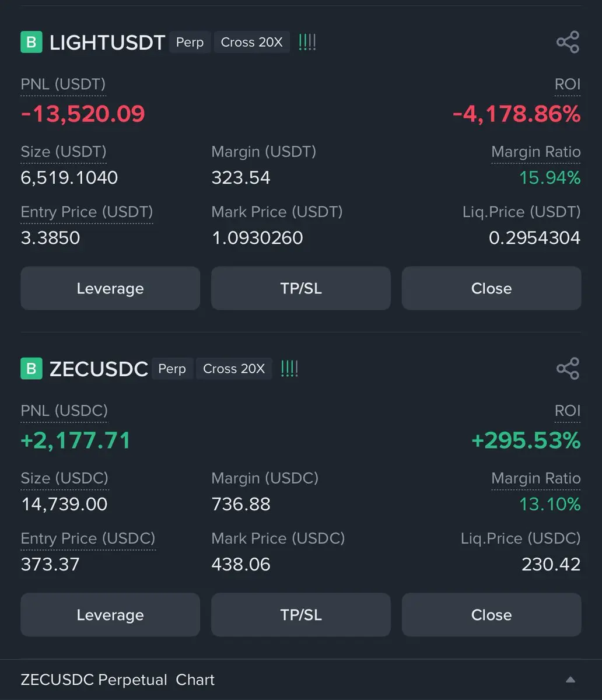Tap the Margin Ratio label for ZECUSDC
Image resolution: width=602 pixels, height=700 pixels.
(x=535, y=478)
